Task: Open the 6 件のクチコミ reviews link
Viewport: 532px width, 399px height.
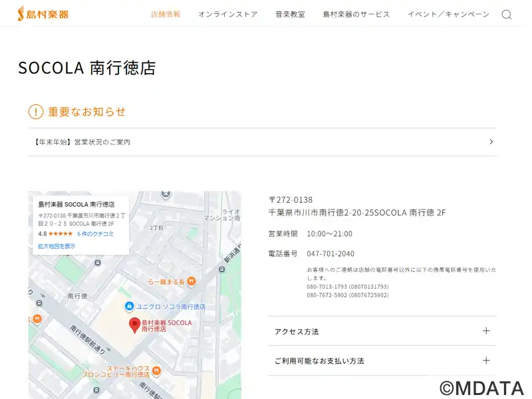Action: [95, 234]
